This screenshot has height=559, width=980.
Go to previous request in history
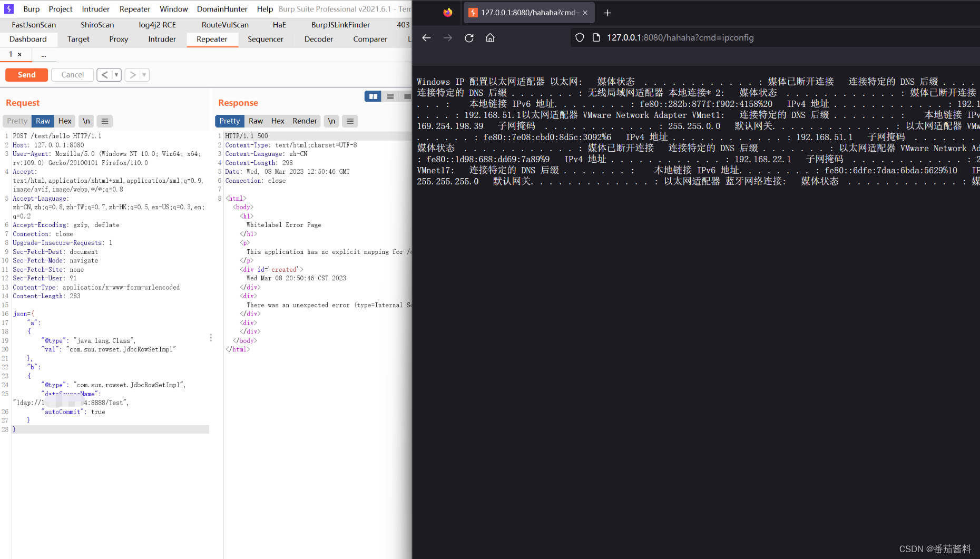[x=104, y=75]
